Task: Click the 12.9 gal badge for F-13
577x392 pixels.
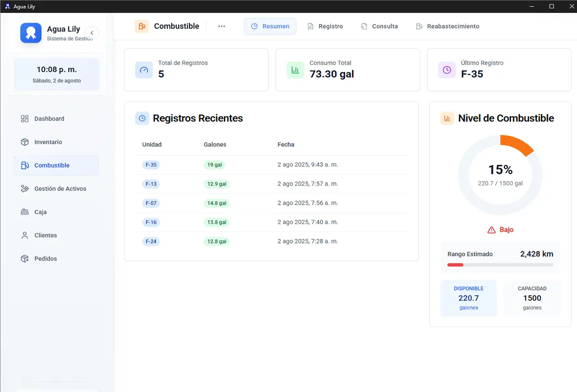Action: point(216,184)
